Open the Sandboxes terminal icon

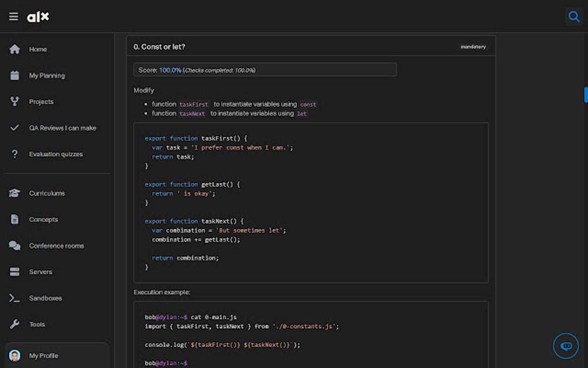[14, 298]
